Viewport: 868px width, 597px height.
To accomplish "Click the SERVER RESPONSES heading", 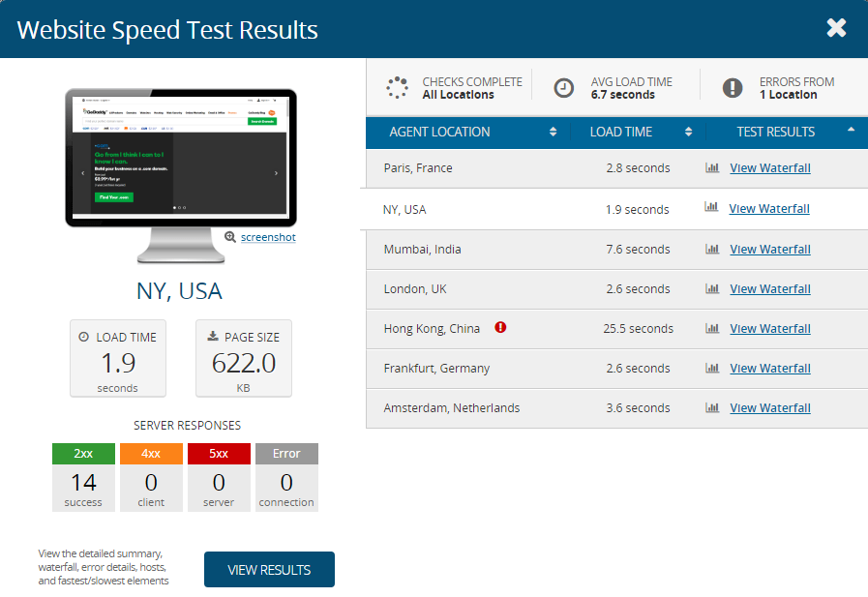I will coord(187,425).
